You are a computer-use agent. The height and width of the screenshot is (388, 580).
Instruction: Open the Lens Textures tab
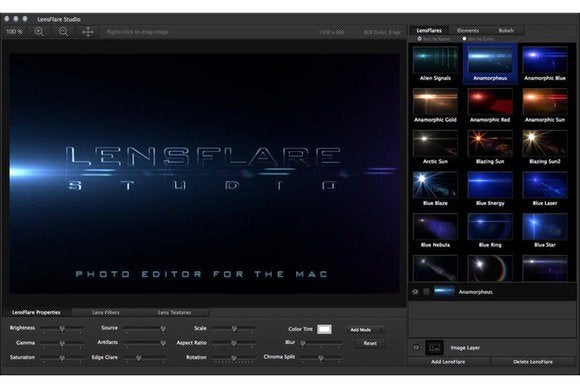175,312
